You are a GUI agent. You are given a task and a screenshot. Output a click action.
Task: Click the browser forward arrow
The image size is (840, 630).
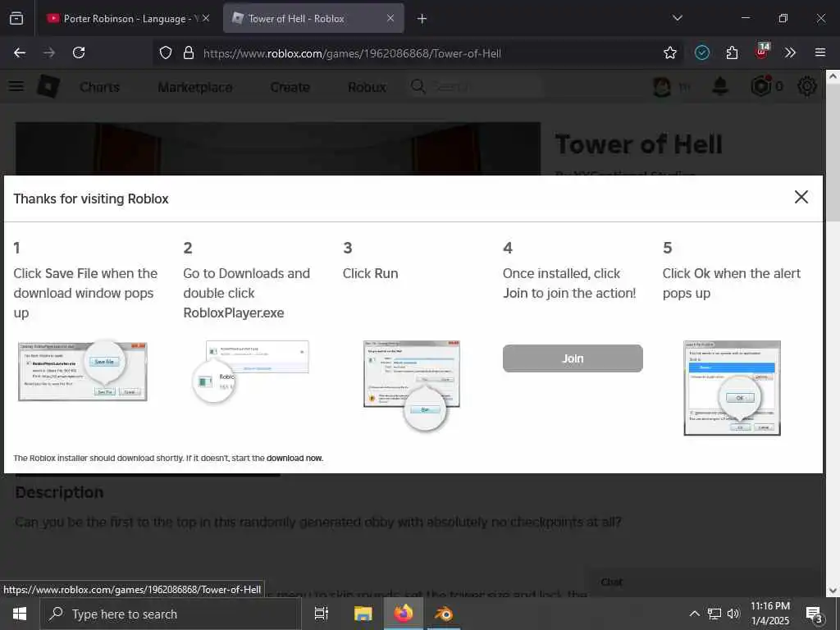[x=49, y=52]
